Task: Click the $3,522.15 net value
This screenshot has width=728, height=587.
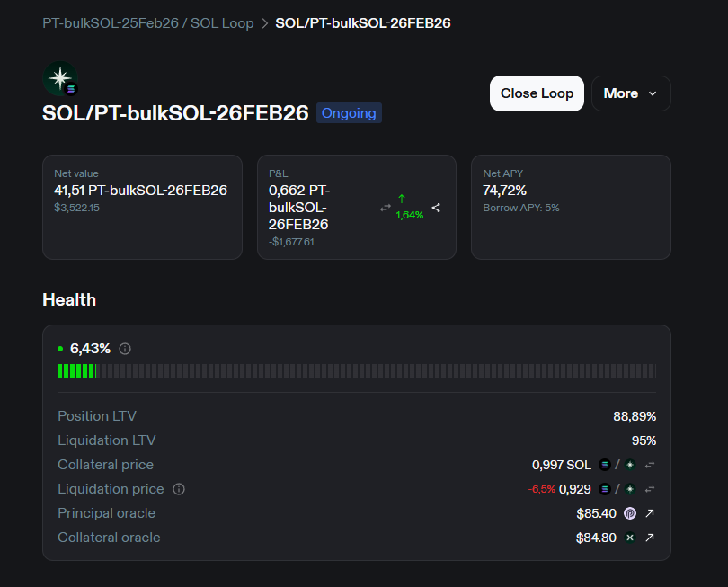Action: pyautogui.click(x=76, y=208)
